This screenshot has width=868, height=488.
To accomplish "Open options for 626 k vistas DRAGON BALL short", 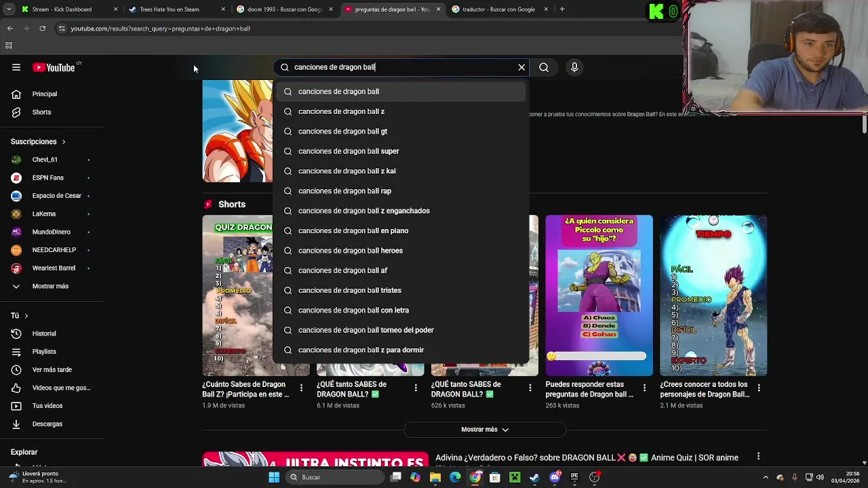I will 530,388.
